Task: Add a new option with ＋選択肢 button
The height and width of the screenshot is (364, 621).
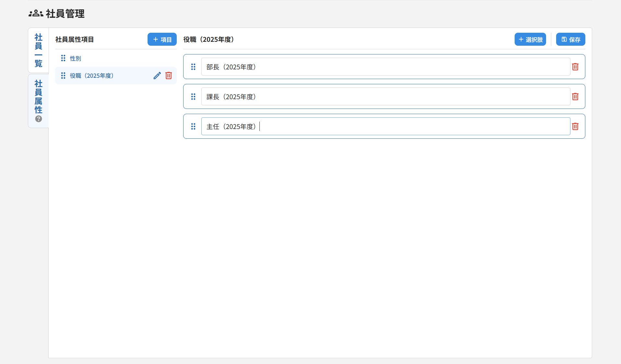Action: [530, 39]
